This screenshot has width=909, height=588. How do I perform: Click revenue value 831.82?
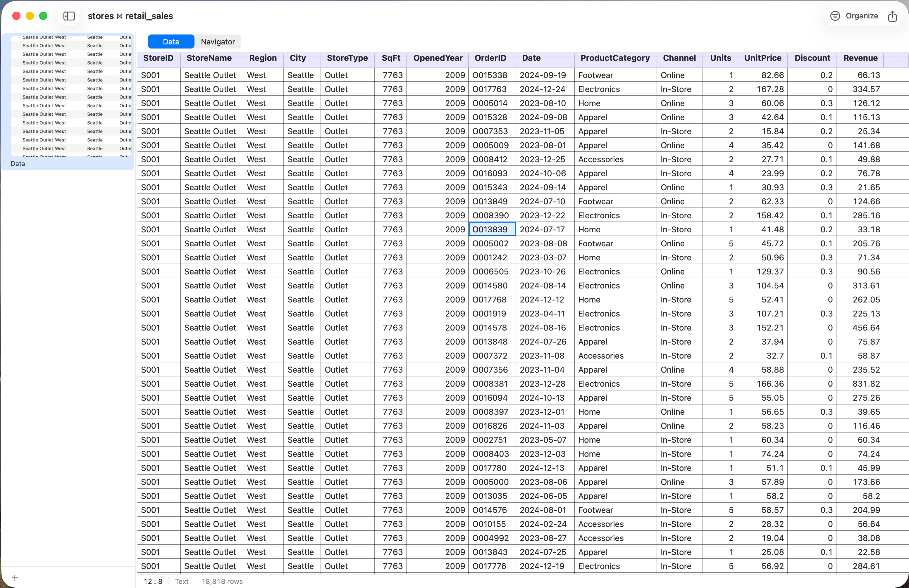click(860, 384)
